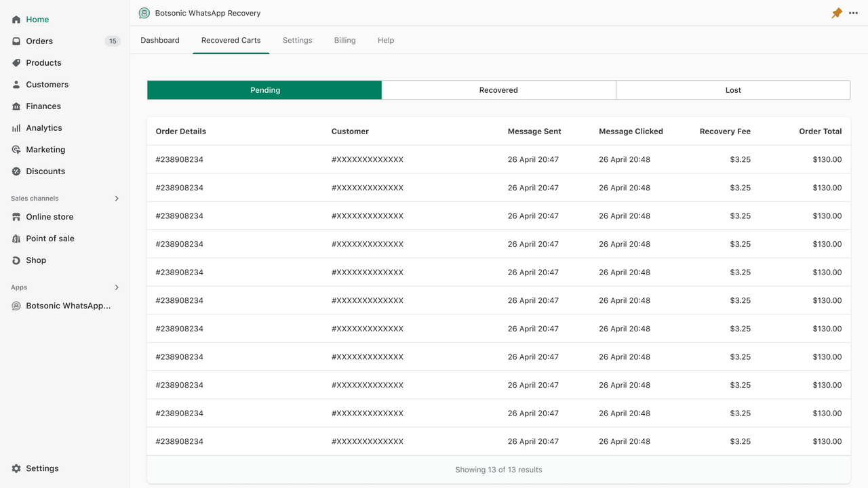This screenshot has width=868, height=488.
Task: Click Showing 13 of 13 results text
Action: coord(498,470)
